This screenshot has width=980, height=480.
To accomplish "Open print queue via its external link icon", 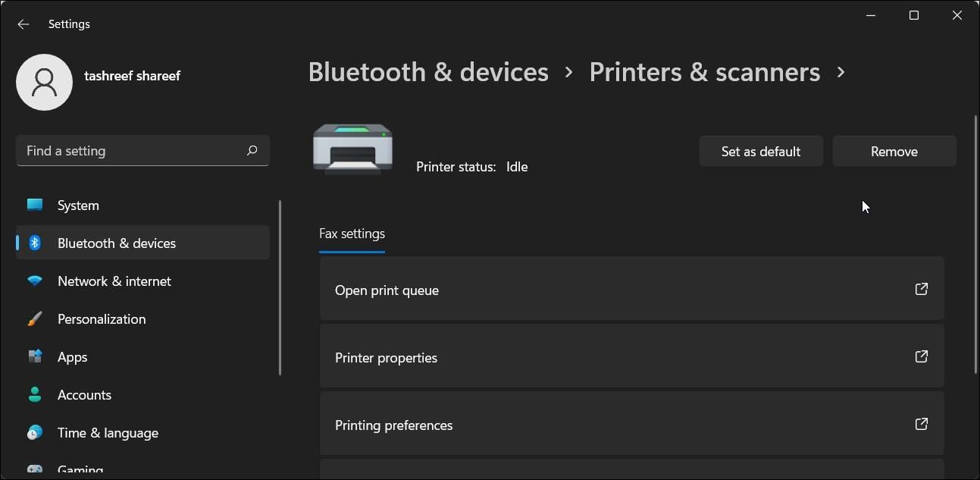I will pos(921,289).
